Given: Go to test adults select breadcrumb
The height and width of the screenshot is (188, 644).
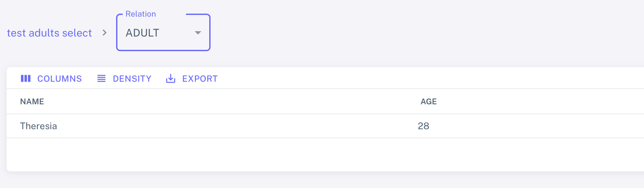Looking at the screenshot, I should point(49,33).
